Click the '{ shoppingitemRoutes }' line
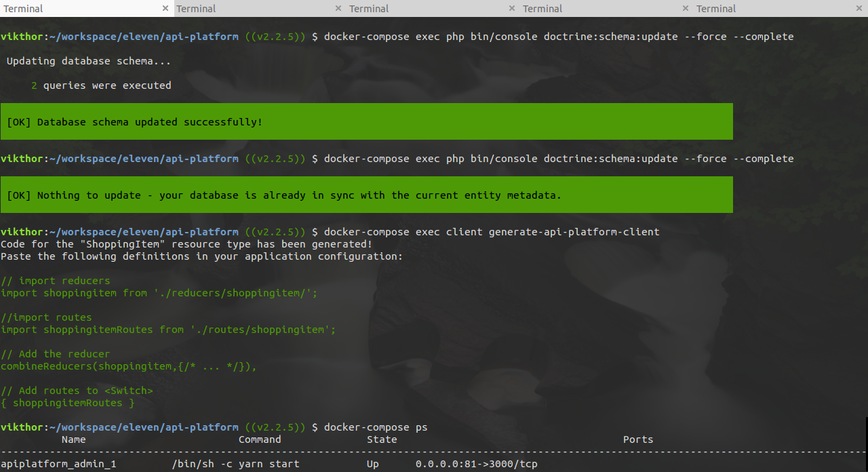 [x=68, y=403]
